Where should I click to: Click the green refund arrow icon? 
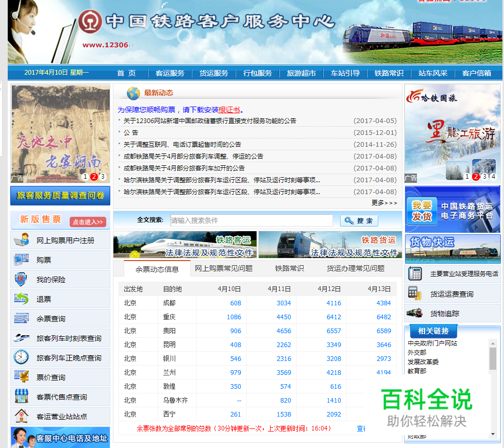(x=21, y=299)
